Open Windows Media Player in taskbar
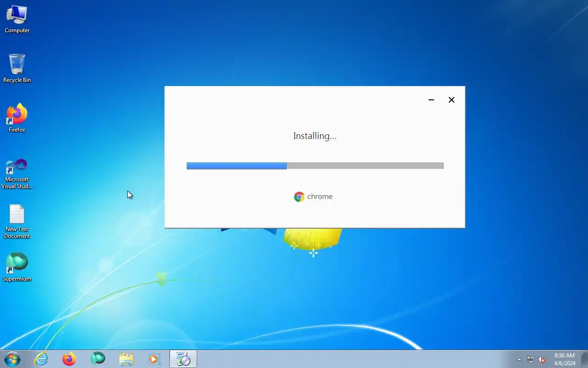The height and width of the screenshot is (368, 588). 154,359
